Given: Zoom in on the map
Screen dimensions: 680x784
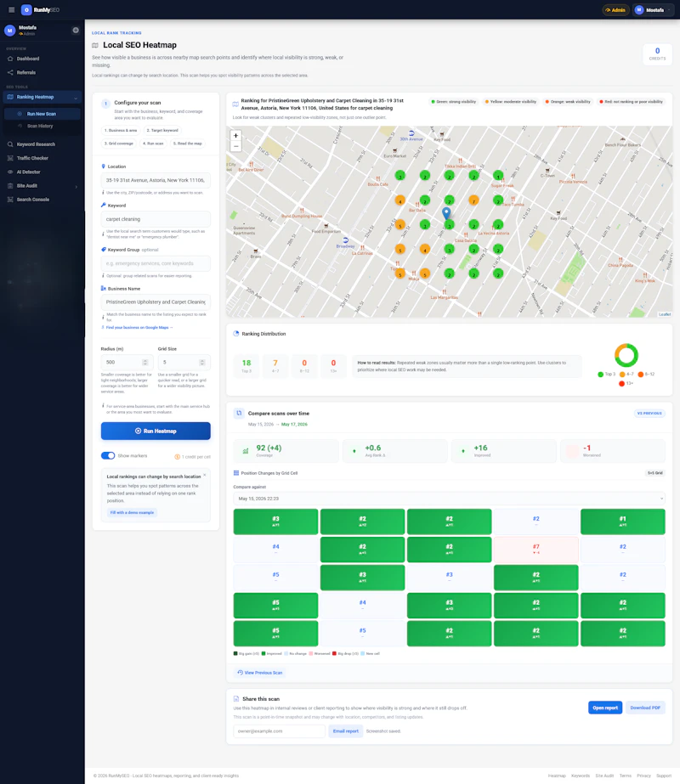Looking at the screenshot, I should point(235,136).
